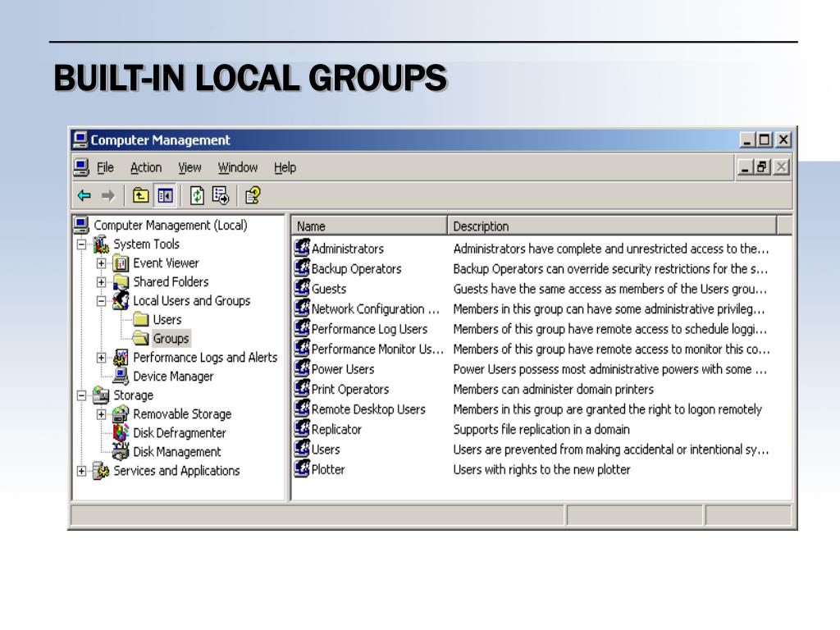Click the Disk Management tree icon
This screenshot has height=630, width=840.
click(x=121, y=452)
